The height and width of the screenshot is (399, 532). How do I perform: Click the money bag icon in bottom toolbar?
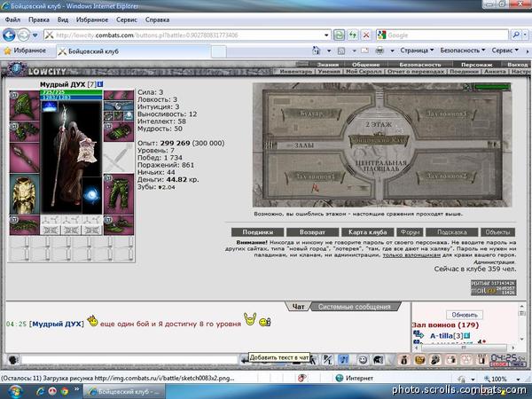pyautogui.click(x=403, y=360)
